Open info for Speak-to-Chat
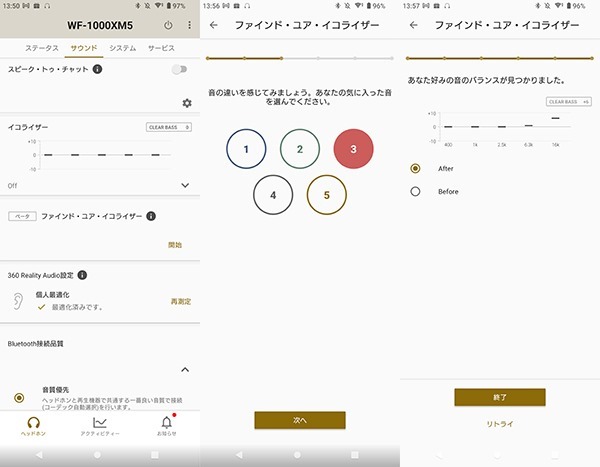Screen dimensions: 600x467 click(x=98, y=69)
